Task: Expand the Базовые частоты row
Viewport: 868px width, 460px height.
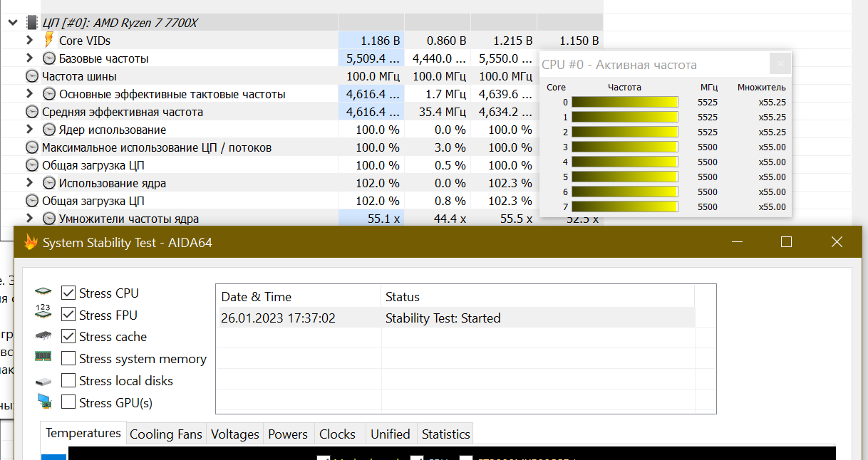Action: 29,58
